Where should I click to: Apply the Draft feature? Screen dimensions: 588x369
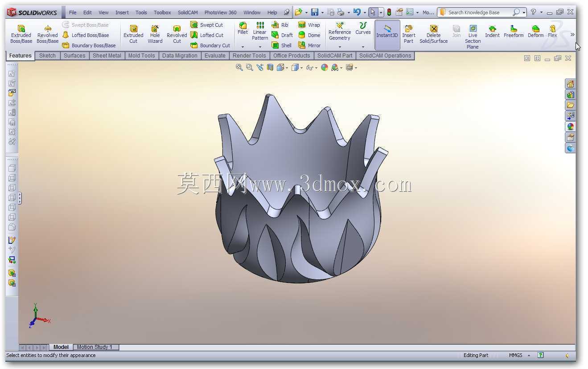(x=282, y=35)
